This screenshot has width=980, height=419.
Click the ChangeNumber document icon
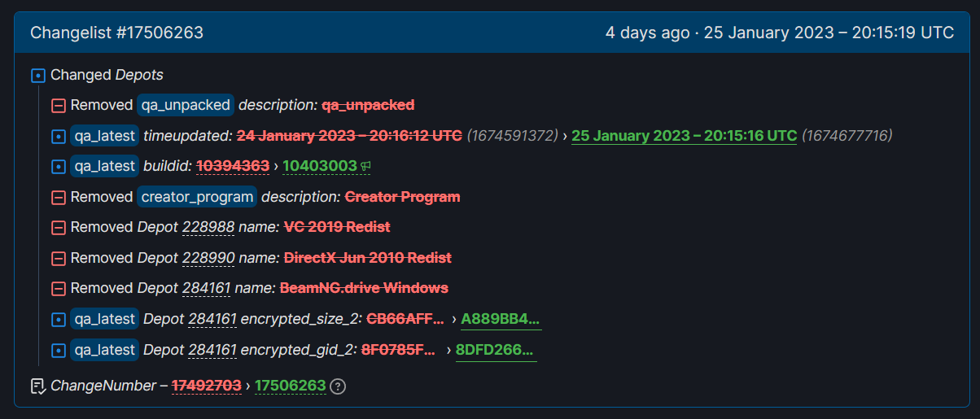point(37,386)
